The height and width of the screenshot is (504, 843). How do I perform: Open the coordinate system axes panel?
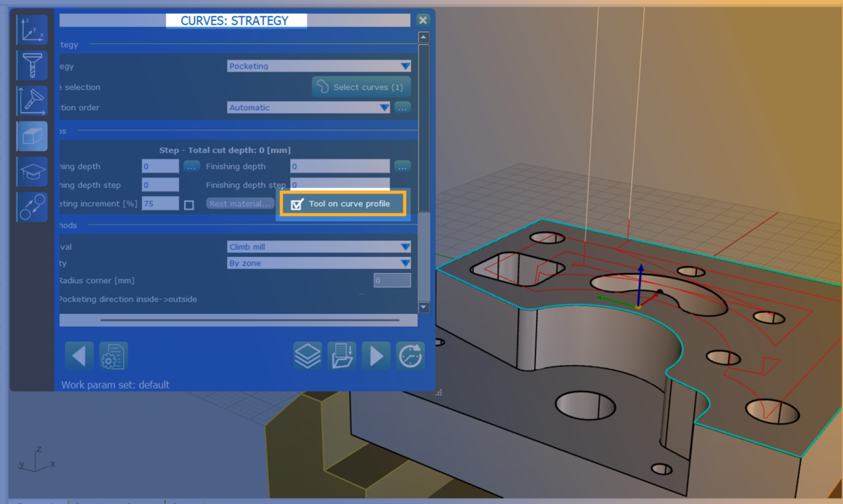pos(32,30)
